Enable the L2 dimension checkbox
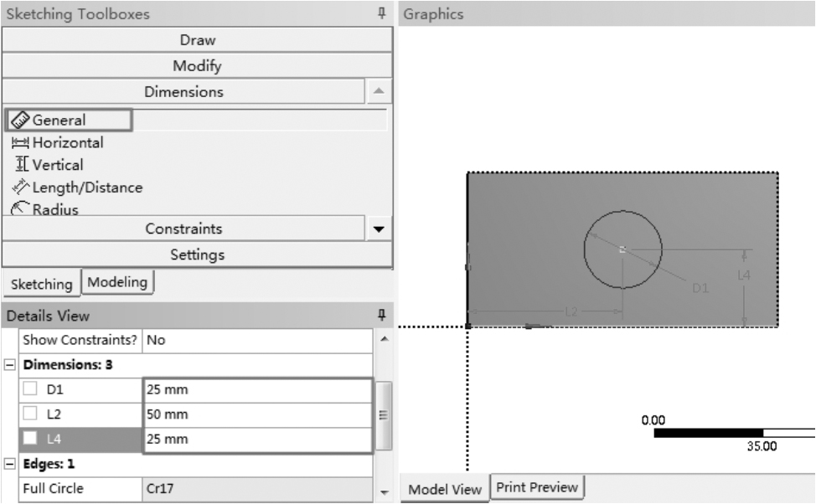The image size is (816, 504). 29,414
